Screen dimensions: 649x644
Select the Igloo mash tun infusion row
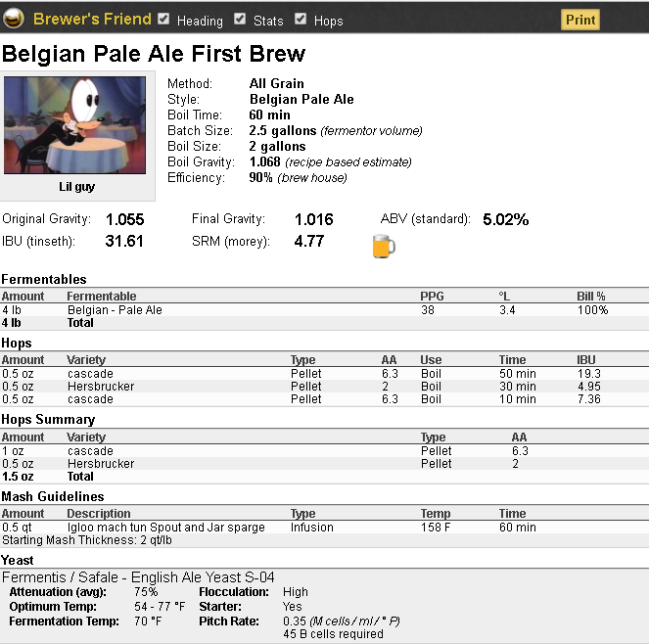(325, 528)
